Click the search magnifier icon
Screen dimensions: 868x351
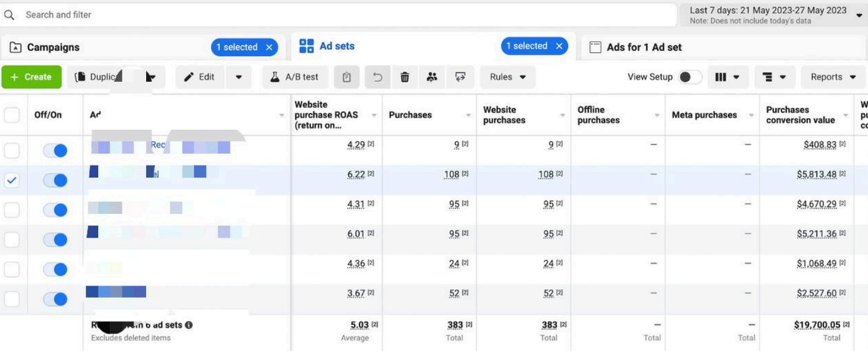pyautogui.click(x=8, y=14)
